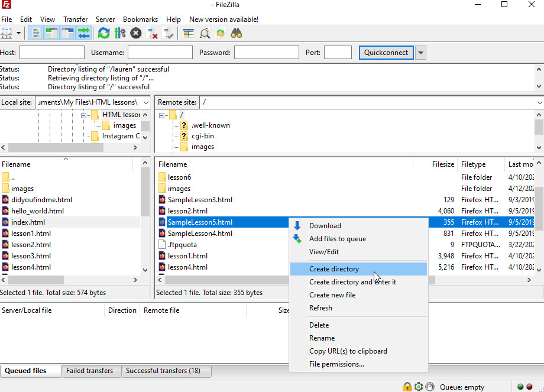Toggle the remote directory tree display
Viewport: 544px width, 392px height.
(67, 34)
